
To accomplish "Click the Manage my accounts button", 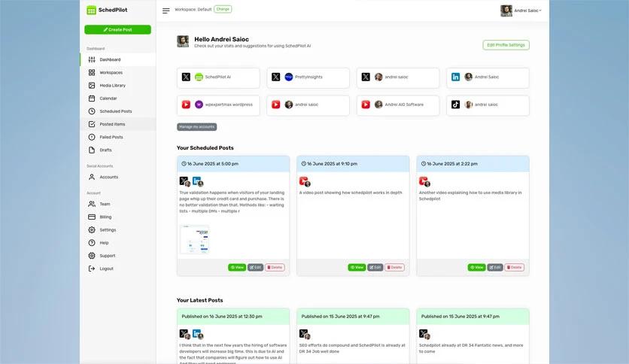I will pyautogui.click(x=196, y=126).
